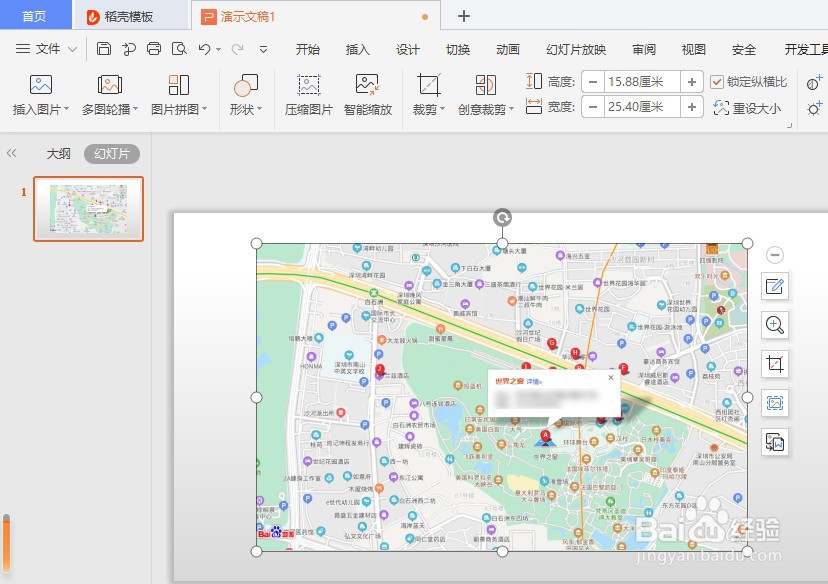Expand the multi-image carousel dropdown arrow

(135, 109)
